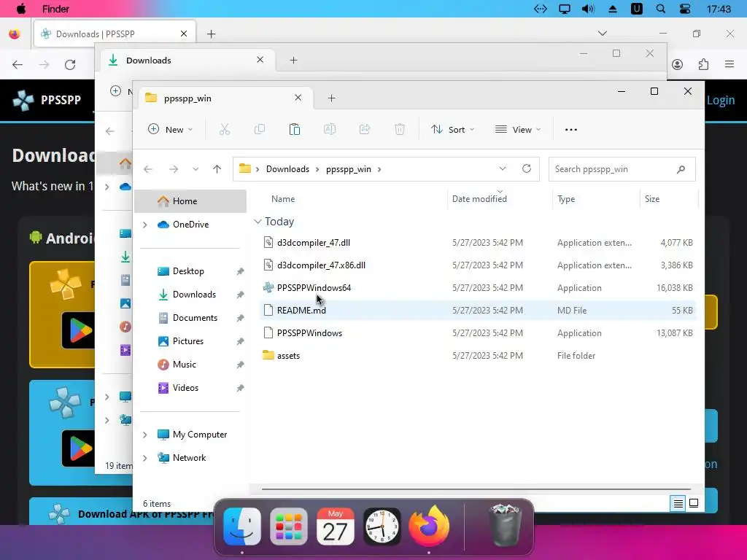This screenshot has height=560, width=747.
Task: Collapse the Today group
Action: pos(258,222)
